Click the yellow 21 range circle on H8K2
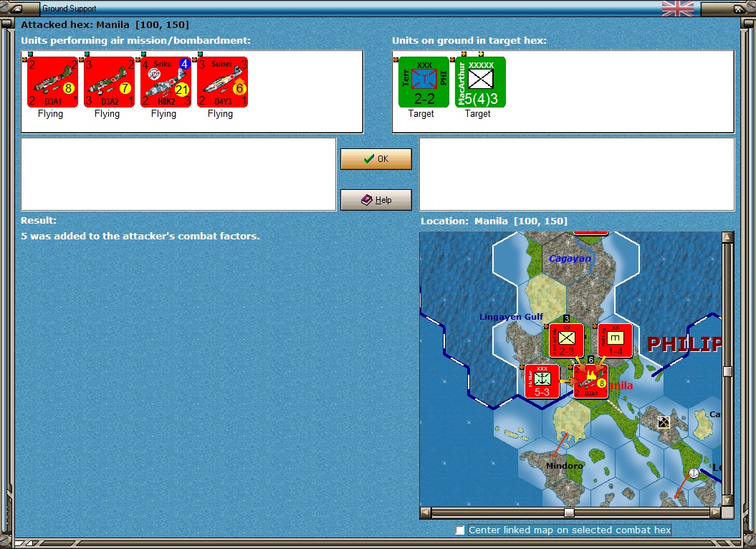 [182, 90]
